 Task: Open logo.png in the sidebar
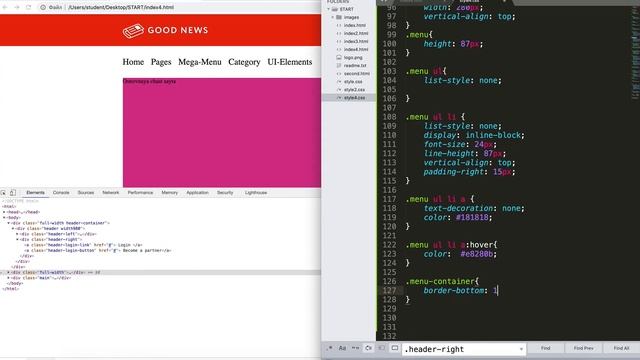(x=353, y=58)
